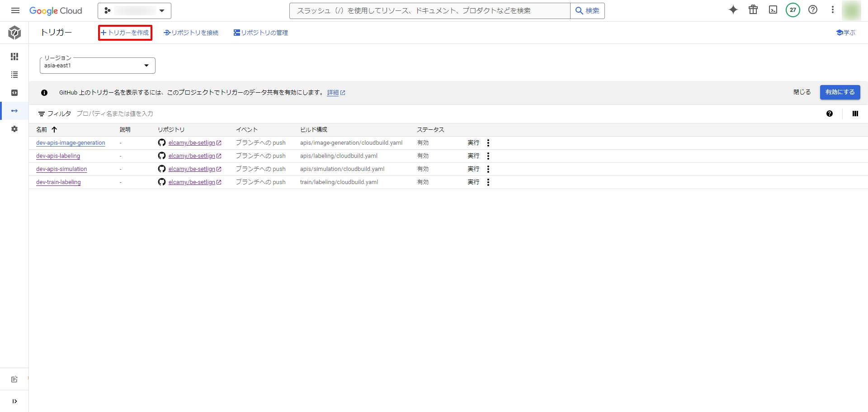
Task: Select リポジトリの管理 in the toolbar
Action: click(261, 33)
